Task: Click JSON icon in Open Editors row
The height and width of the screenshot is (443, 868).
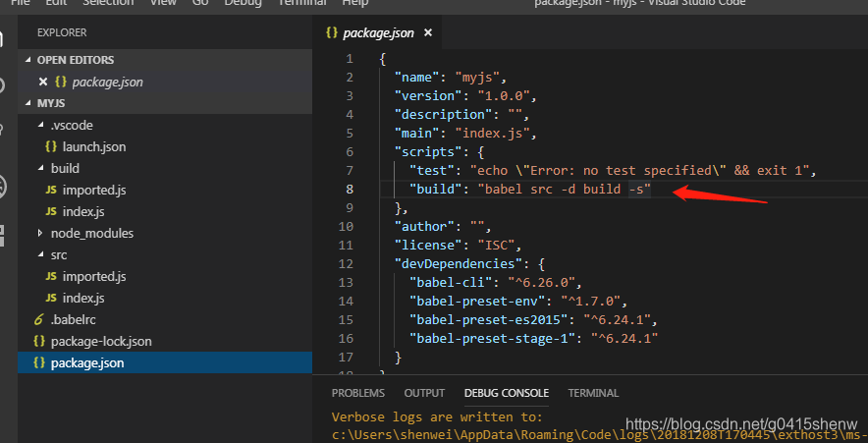Action: pyautogui.click(x=61, y=82)
